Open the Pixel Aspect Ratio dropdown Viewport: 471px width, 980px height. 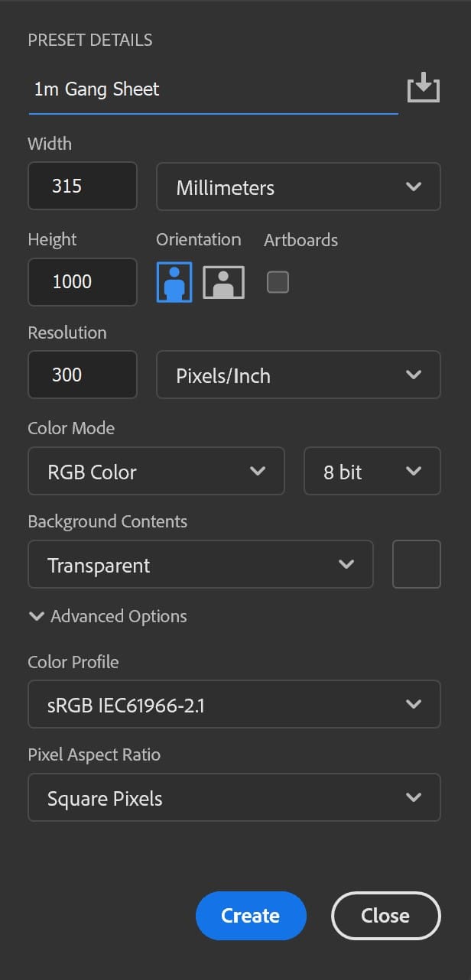pos(234,797)
